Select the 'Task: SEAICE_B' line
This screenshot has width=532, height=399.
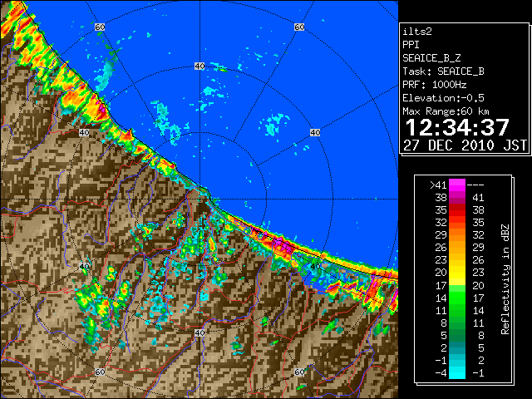point(443,71)
